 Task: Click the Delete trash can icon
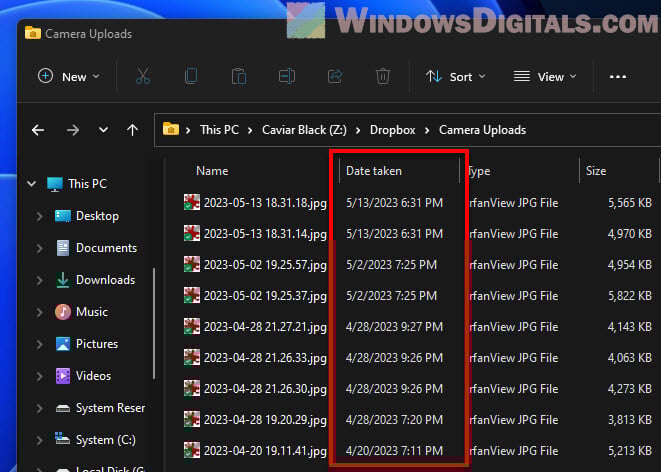[x=383, y=76]
